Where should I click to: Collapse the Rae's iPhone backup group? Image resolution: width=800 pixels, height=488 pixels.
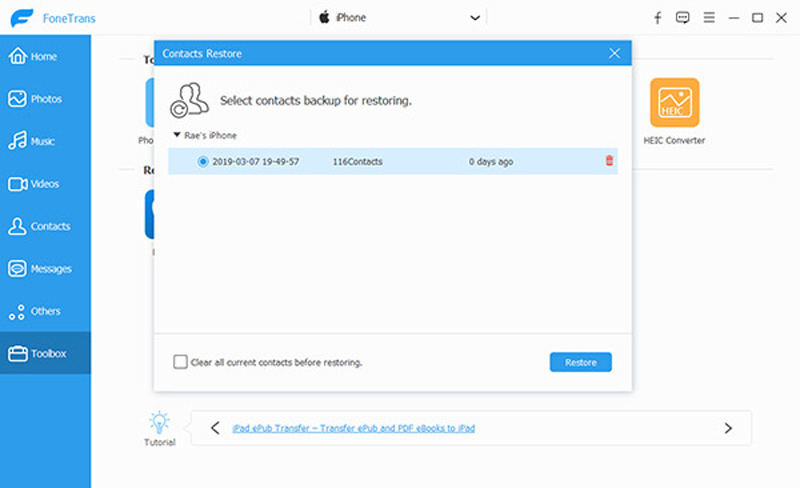[x=177, y=135]
